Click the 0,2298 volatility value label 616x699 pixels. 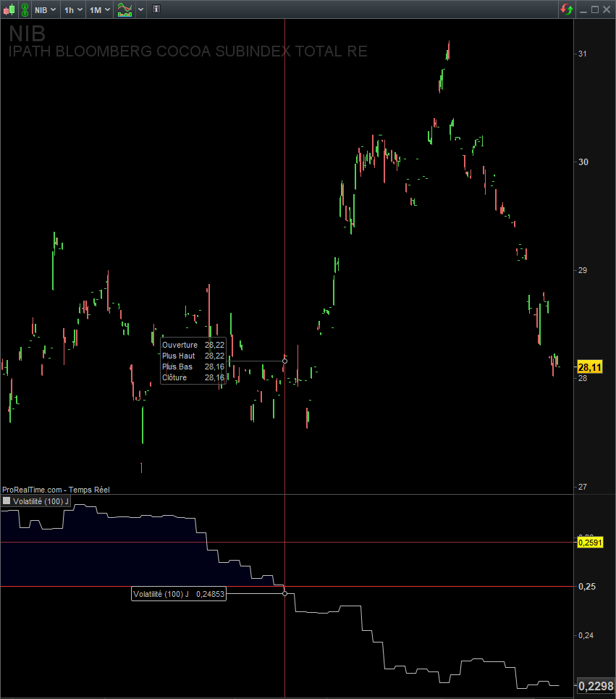pyautogui.click(x=596, y=686)
